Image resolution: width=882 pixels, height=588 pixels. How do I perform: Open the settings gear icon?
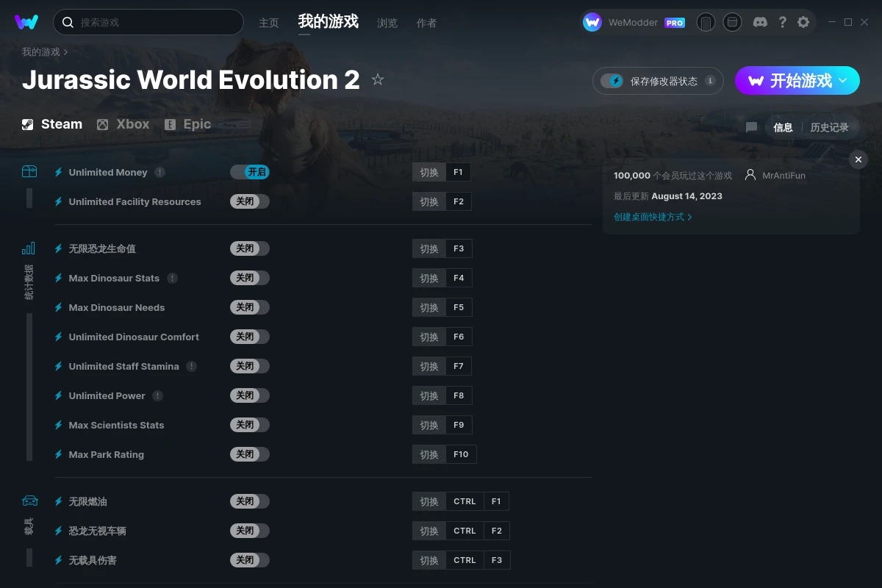tap(803, 22)
